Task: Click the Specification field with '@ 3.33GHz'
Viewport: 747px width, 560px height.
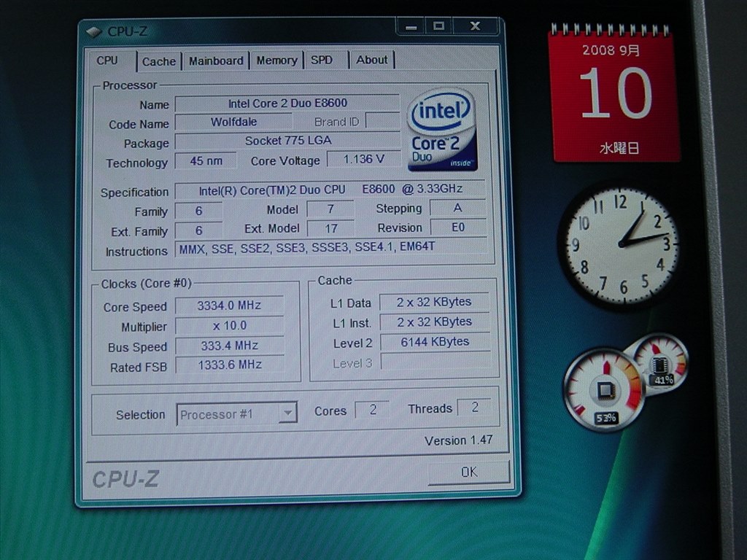Action: pyautogui.click(x=330, y=190)
